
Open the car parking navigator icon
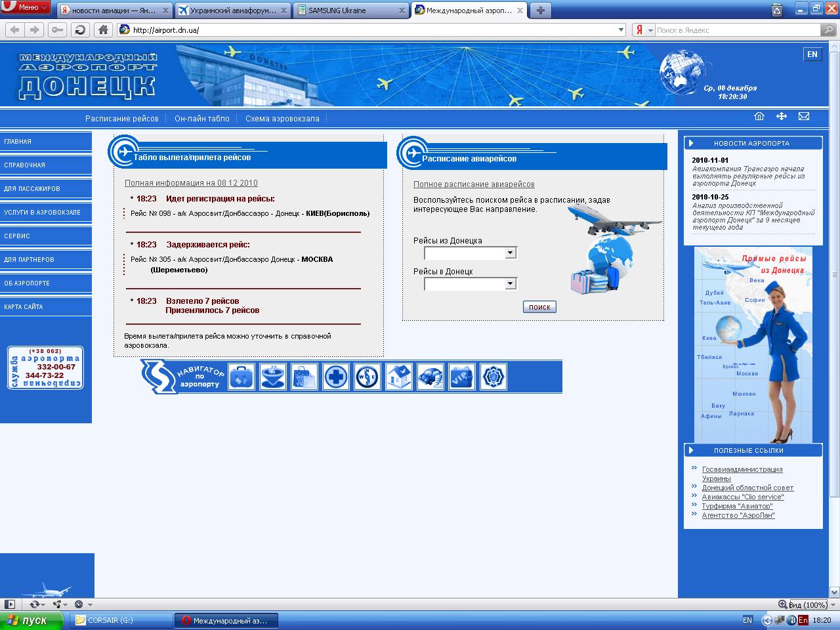(430, 377)
